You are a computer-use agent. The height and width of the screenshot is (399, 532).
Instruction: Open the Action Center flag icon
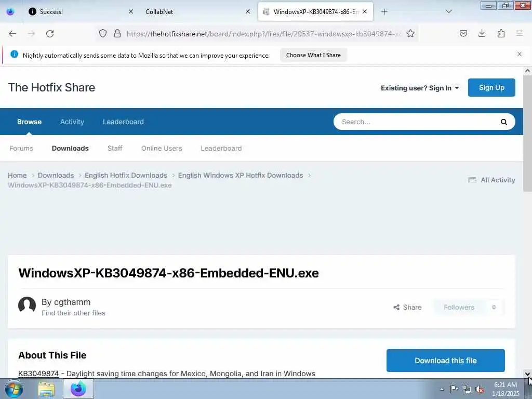pos(454,389)
